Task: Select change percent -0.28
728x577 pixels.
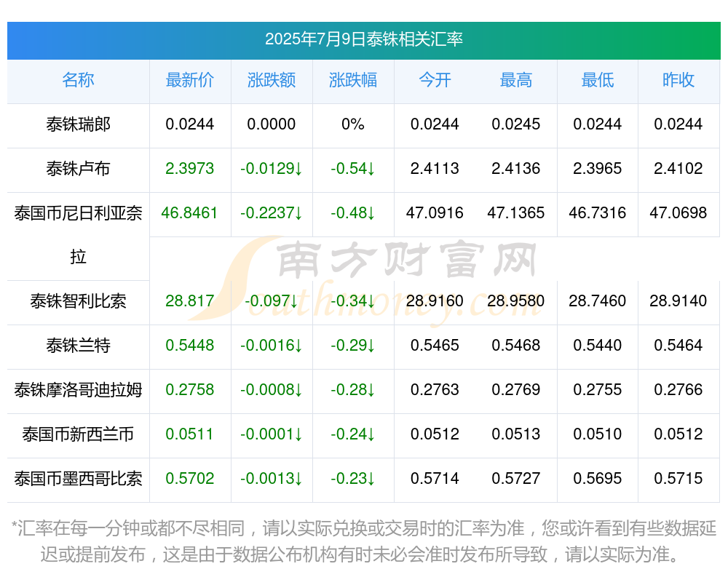Action: 353,389
